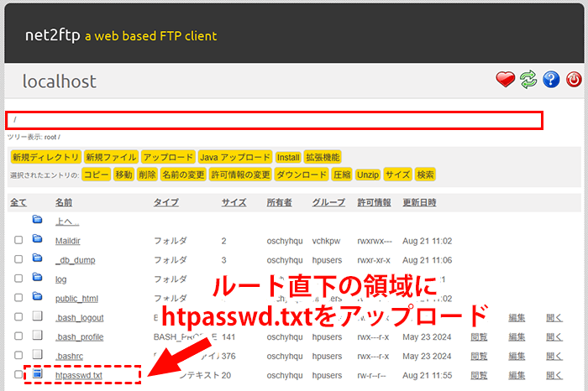Check the log folder checkbox
Image resolution: width=588 pixels, height=391 pixels.
tap(18, 278)
